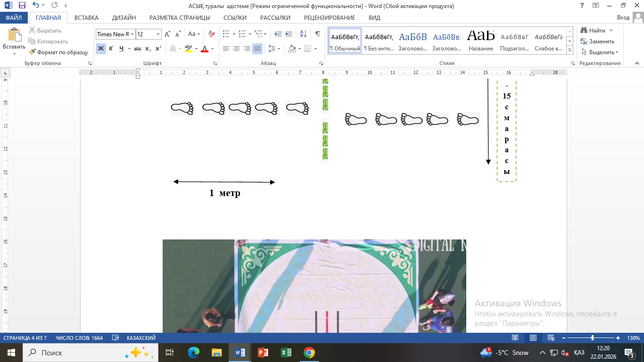This screenshot has height=362, width=644.
Task: Open File Explorer from the taskbar
Action: (x=216, y=353)
